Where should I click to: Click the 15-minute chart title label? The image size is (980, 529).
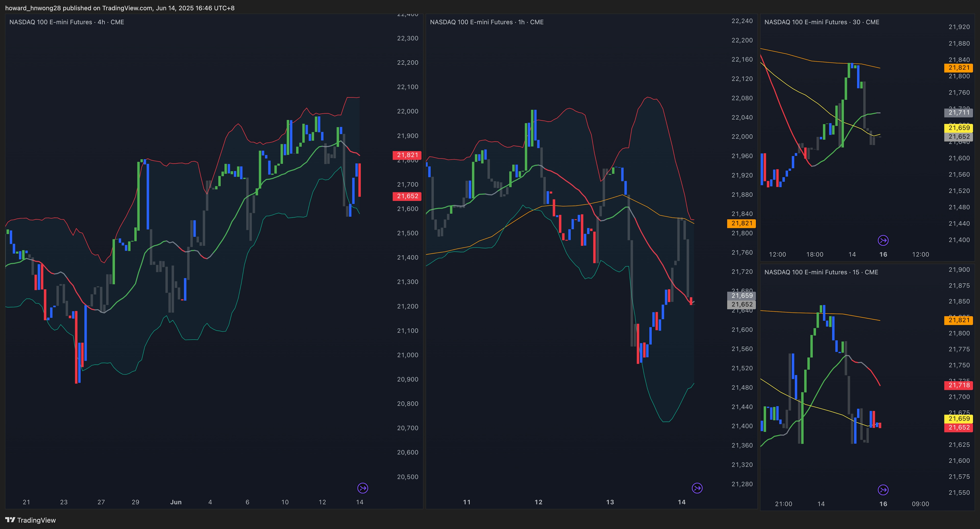[821, 272]
